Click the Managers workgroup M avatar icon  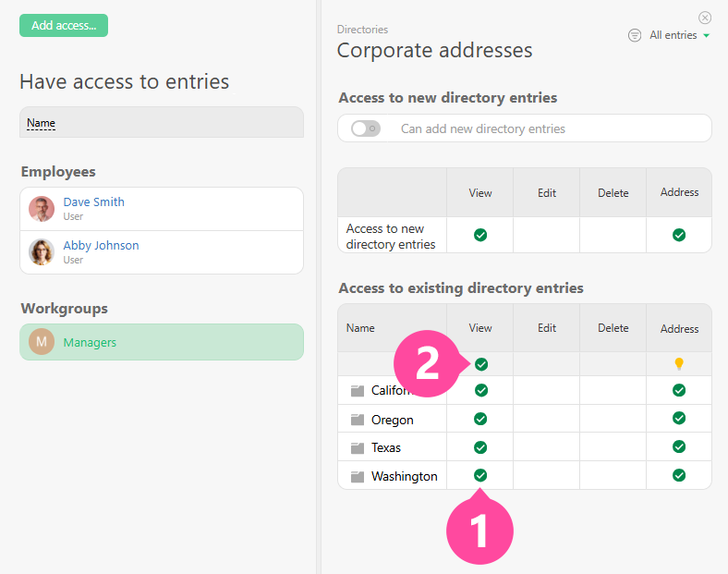[x=42, y=342]
